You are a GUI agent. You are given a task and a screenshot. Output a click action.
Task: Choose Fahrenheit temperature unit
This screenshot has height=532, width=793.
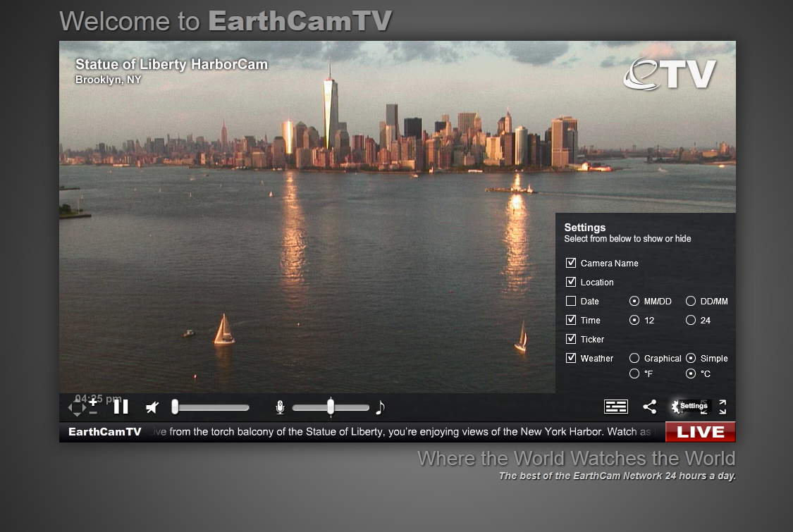pyautogui.click(x=634, y=373)
